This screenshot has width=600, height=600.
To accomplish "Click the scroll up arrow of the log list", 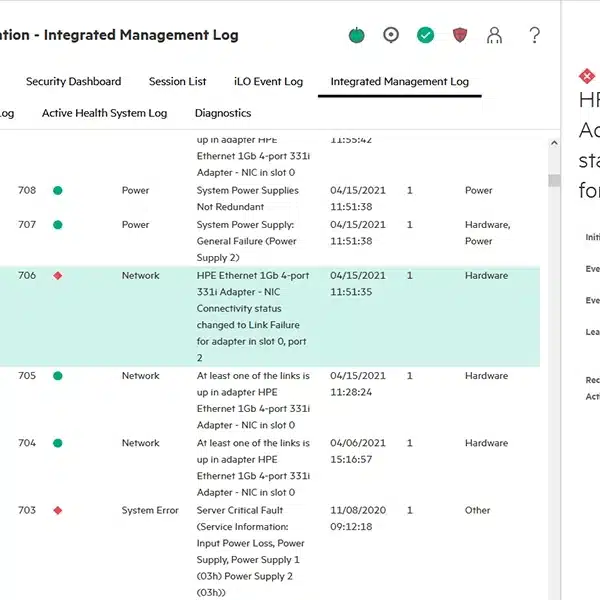I will pyautogui.click(x=553, y=145).
